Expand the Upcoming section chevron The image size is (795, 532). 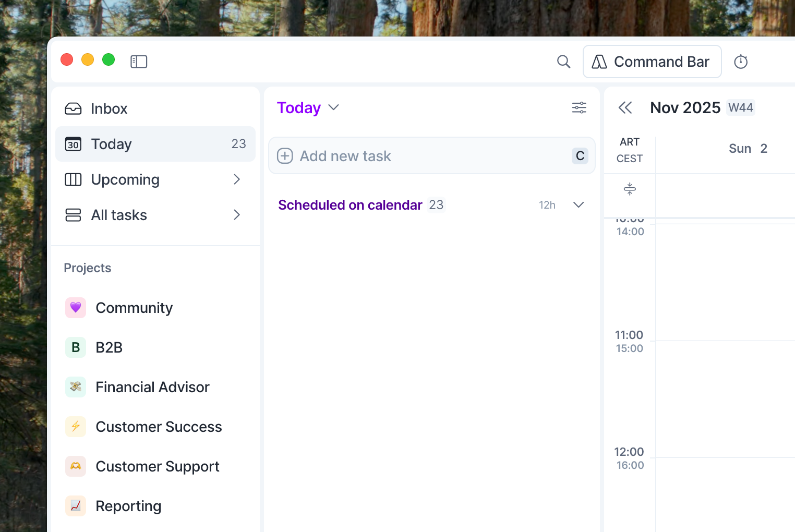tap(237, 179)
